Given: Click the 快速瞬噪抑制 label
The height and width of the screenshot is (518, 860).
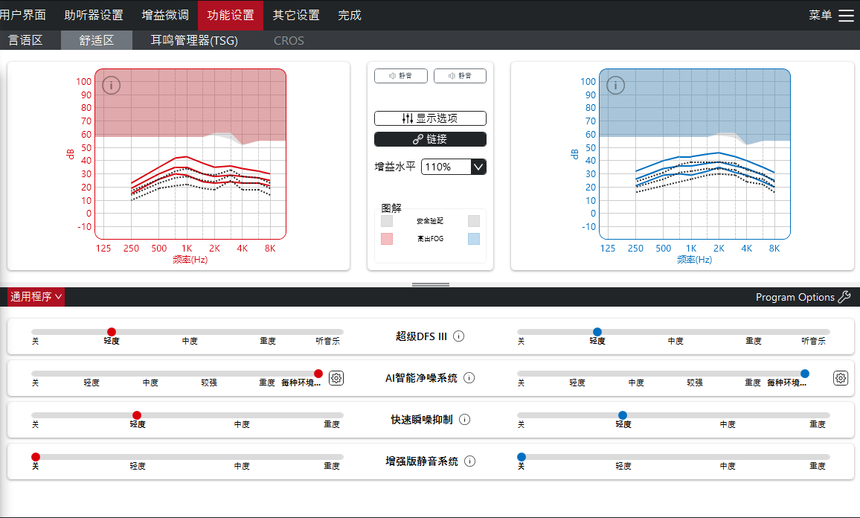Looking at the screenshot, I should click(x=422, y=419).
